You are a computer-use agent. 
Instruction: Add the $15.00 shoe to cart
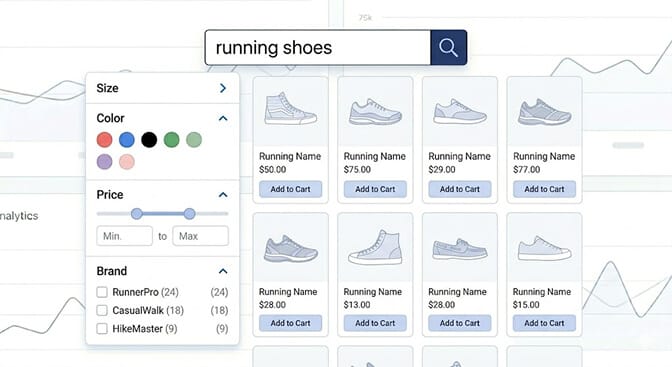click(544, 323)
